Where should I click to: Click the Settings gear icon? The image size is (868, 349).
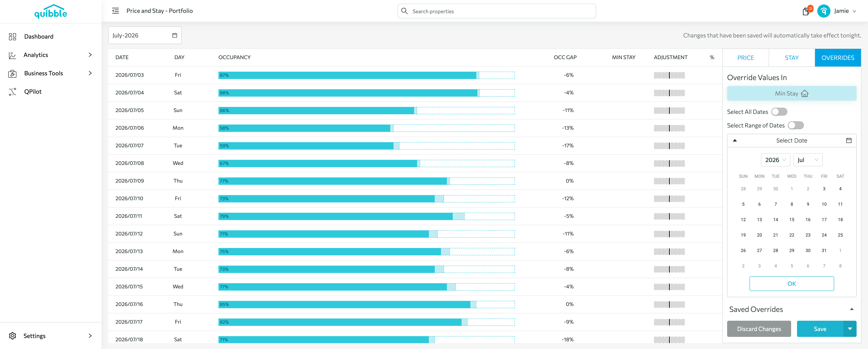pyautogui.click(x=13, y=336)
